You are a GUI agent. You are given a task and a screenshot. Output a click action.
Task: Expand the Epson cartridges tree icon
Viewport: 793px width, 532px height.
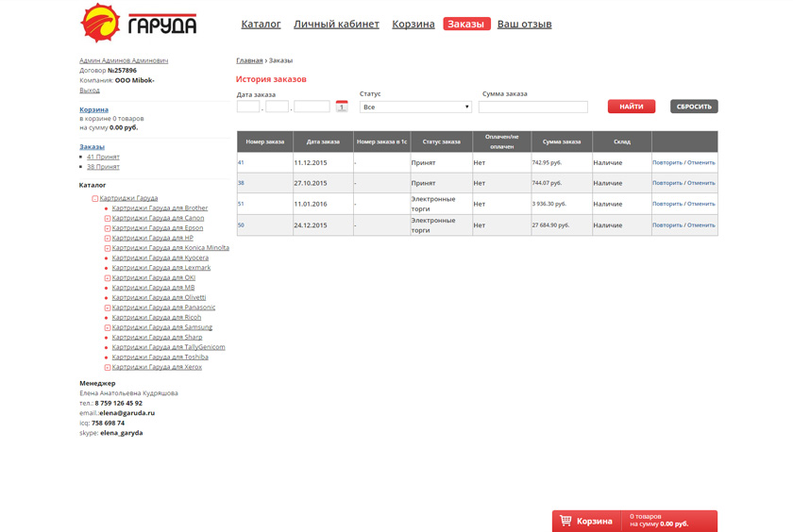point(108,228)
